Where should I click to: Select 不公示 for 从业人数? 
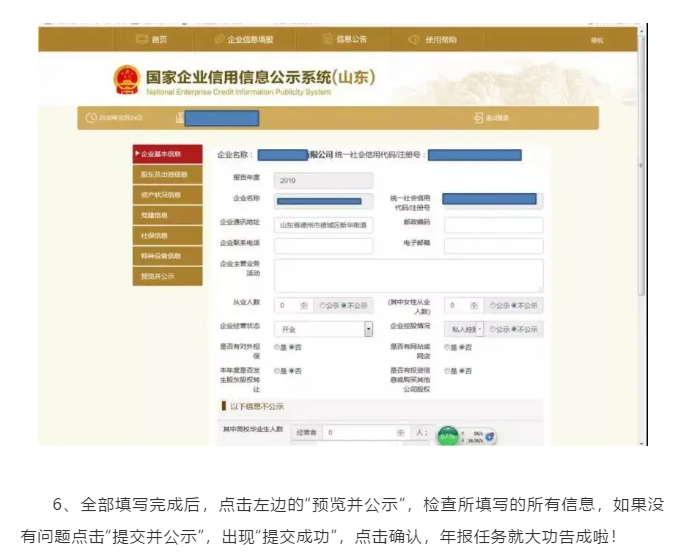click(344, 306)
